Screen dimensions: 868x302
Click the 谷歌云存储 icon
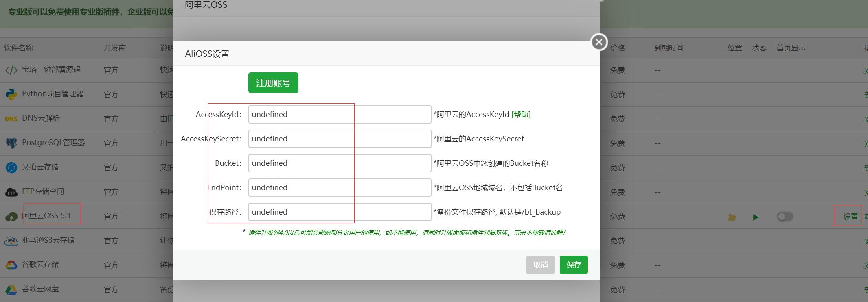[x=11, y=265]
